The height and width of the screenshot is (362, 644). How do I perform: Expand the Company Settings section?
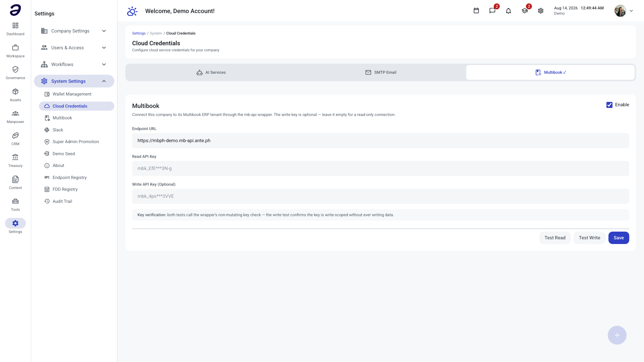pyautogui.click(x=104, y=31)
